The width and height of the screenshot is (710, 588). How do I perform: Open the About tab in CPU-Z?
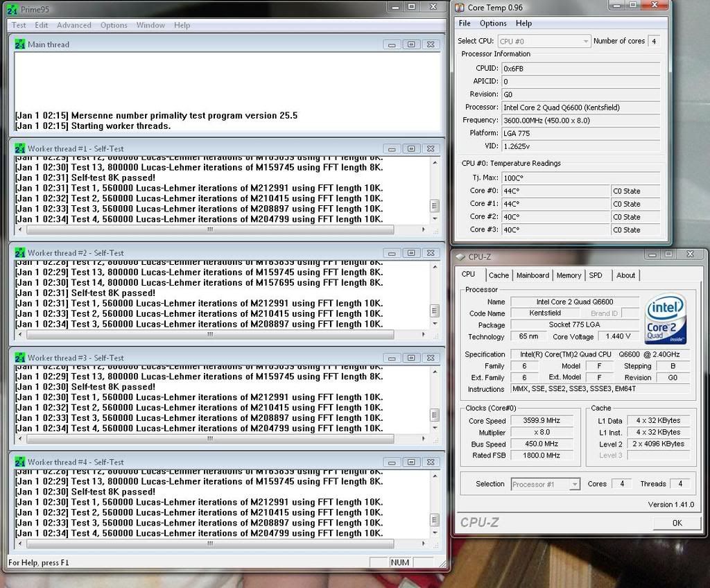click(x=626, y=275)
